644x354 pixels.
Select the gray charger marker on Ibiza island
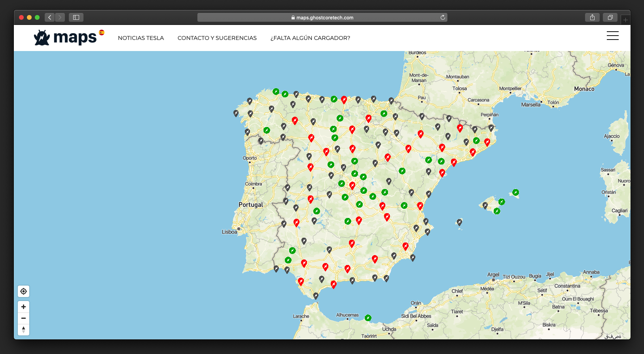pyautogui.click(x=459, y=223)
